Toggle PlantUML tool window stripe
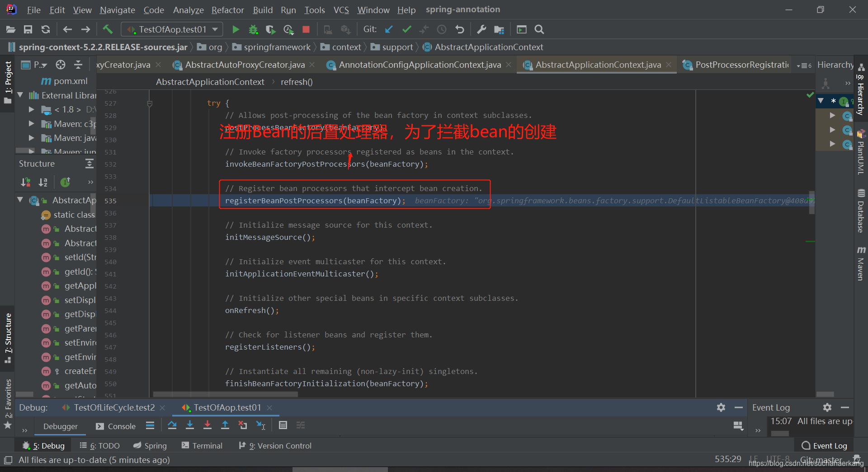 tap(861, 153)
